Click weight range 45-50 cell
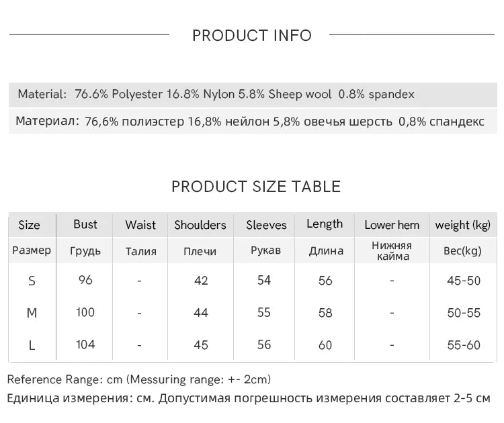This screenshot has height=423, width=504. point(464,281)
